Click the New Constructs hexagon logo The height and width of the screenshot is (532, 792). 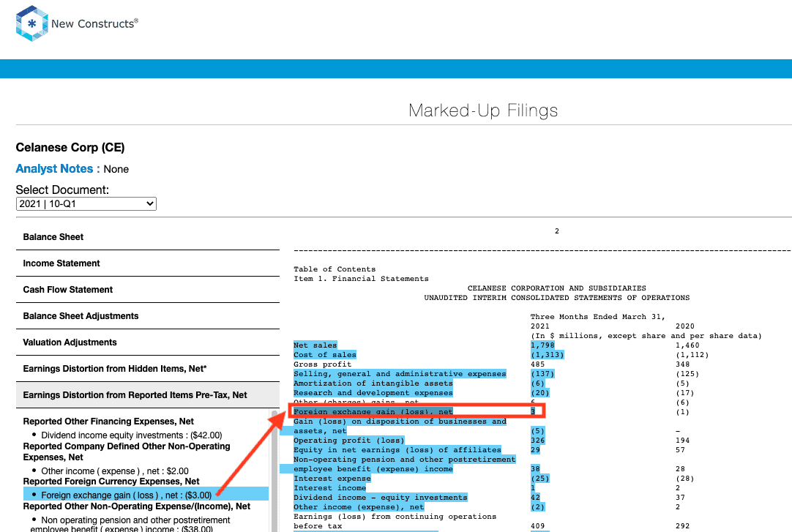(31, 23)
